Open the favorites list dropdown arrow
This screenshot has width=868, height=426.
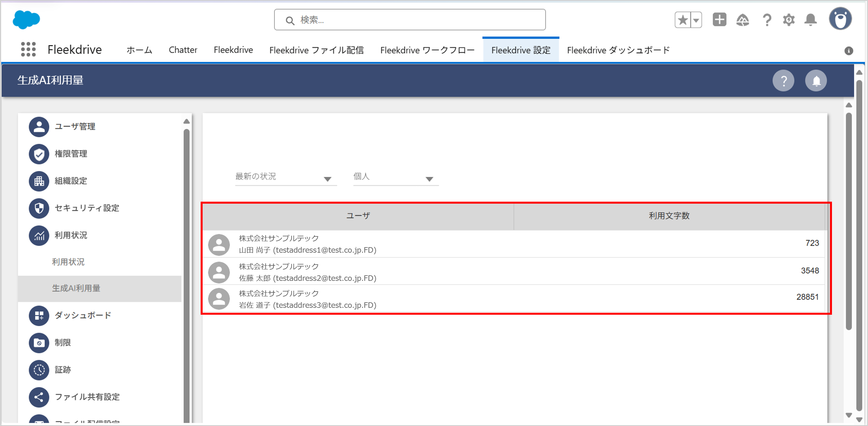(696, 20)
